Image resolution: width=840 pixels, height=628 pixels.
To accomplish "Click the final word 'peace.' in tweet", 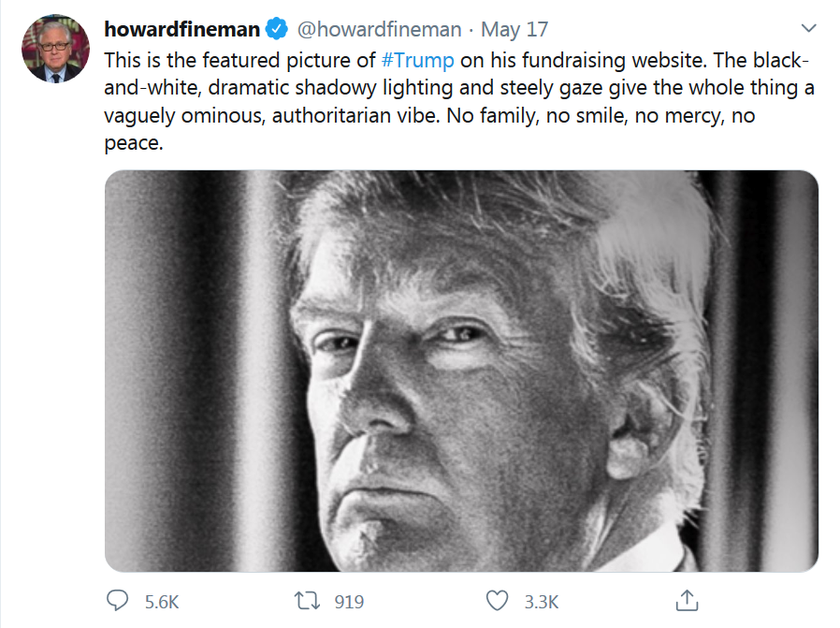I will [x=134, y=143].
